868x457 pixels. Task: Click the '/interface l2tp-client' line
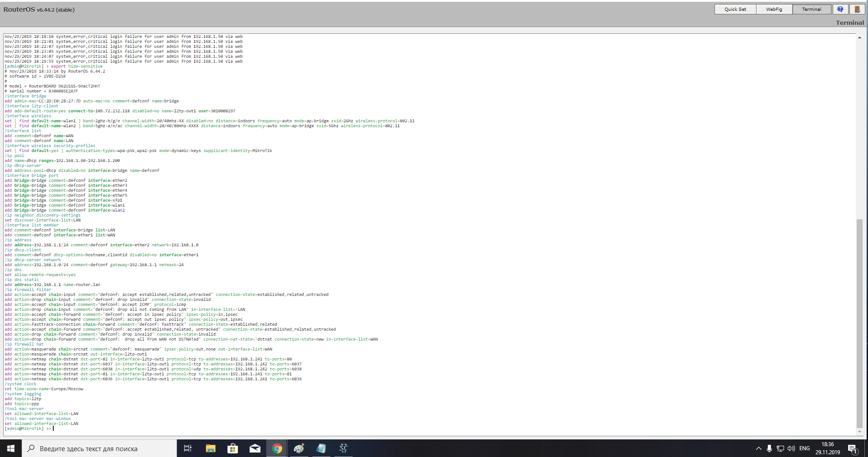tap(32, 106)
